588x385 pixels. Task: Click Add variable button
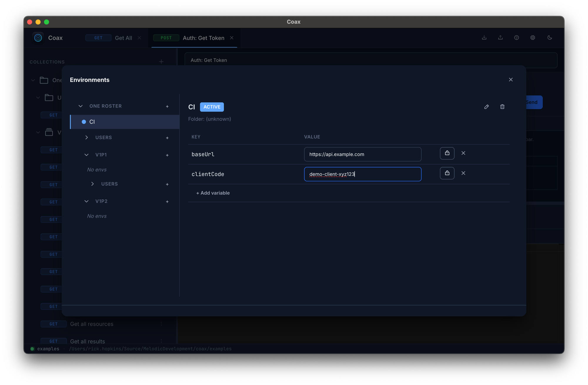[x=213, y=193]
